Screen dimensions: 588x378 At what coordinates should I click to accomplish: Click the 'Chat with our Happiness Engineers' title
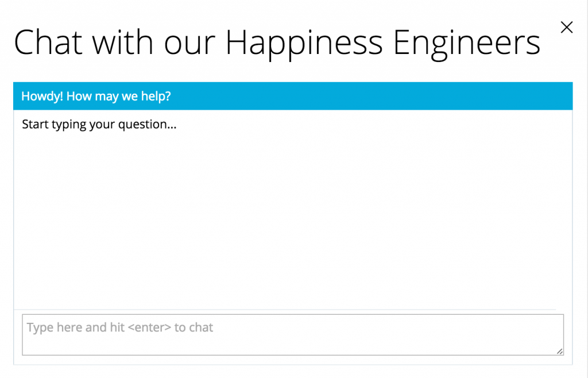point(277,41)
